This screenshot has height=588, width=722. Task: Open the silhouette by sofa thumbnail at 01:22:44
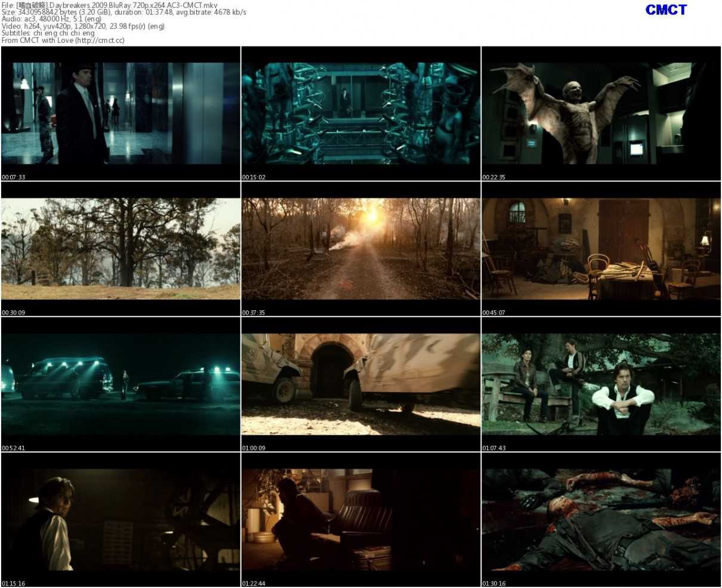[x=361, y=520]
